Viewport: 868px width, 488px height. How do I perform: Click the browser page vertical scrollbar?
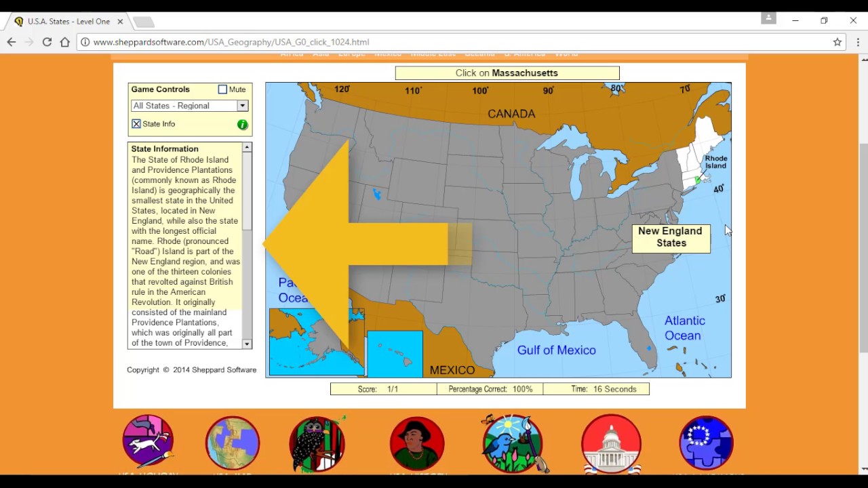[x=863, y=247]
